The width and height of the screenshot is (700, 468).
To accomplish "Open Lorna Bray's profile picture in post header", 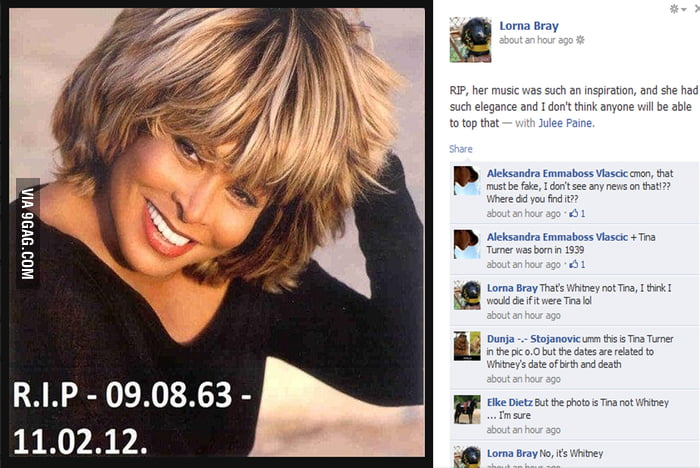I will [x=471, y=40].
